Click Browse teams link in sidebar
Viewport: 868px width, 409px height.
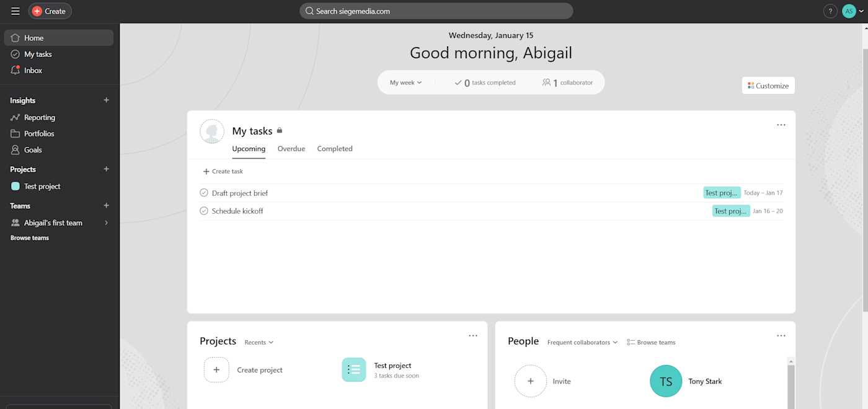coord(30,238)
